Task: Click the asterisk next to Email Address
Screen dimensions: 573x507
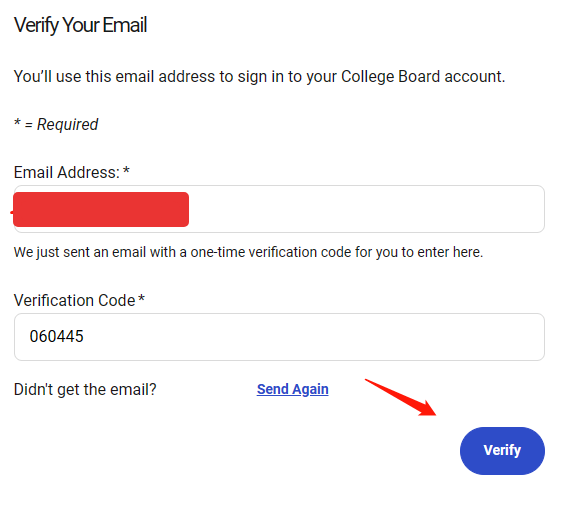Action: coord(126,170)
